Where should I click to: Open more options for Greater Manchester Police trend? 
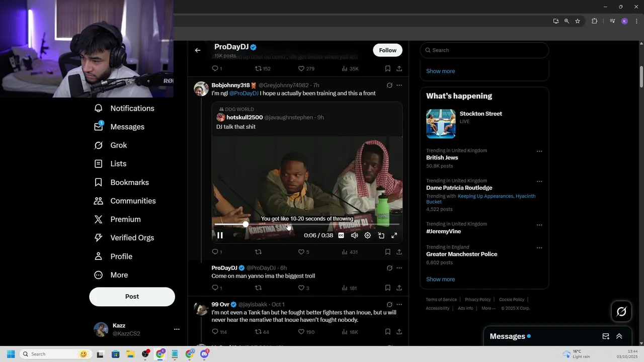point(539,248)
